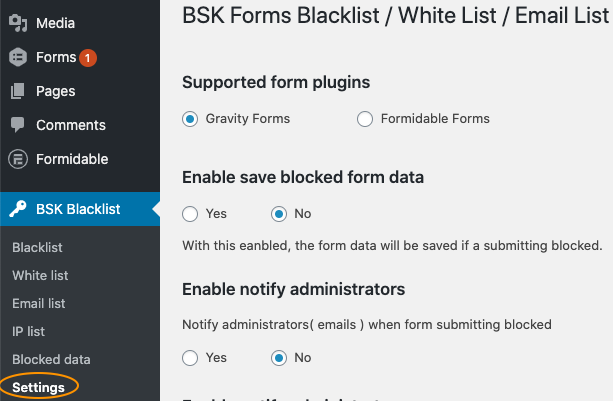613x401 pixels.
Task: Open the Settings submenu item
Action: [x=39, y=387]
